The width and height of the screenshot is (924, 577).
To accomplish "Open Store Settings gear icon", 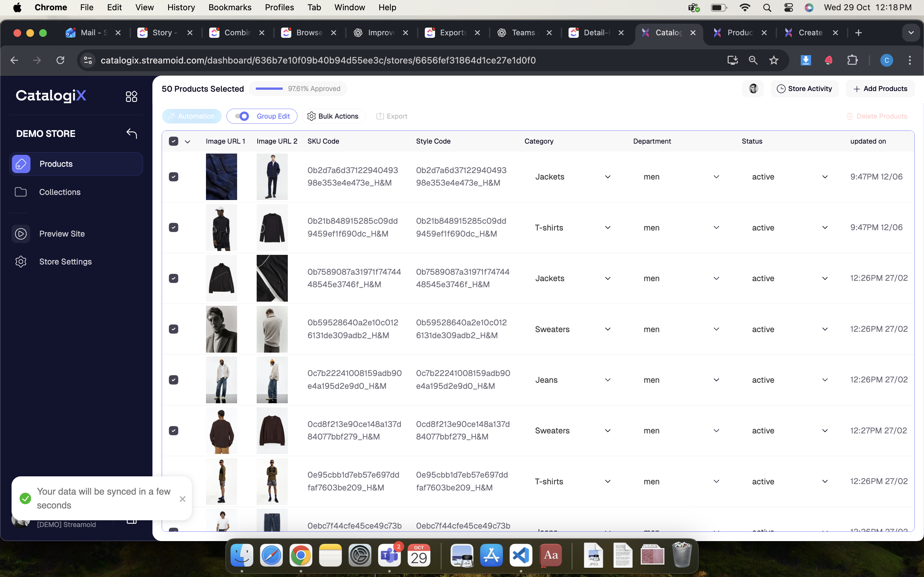I will [x=21, y=261].
